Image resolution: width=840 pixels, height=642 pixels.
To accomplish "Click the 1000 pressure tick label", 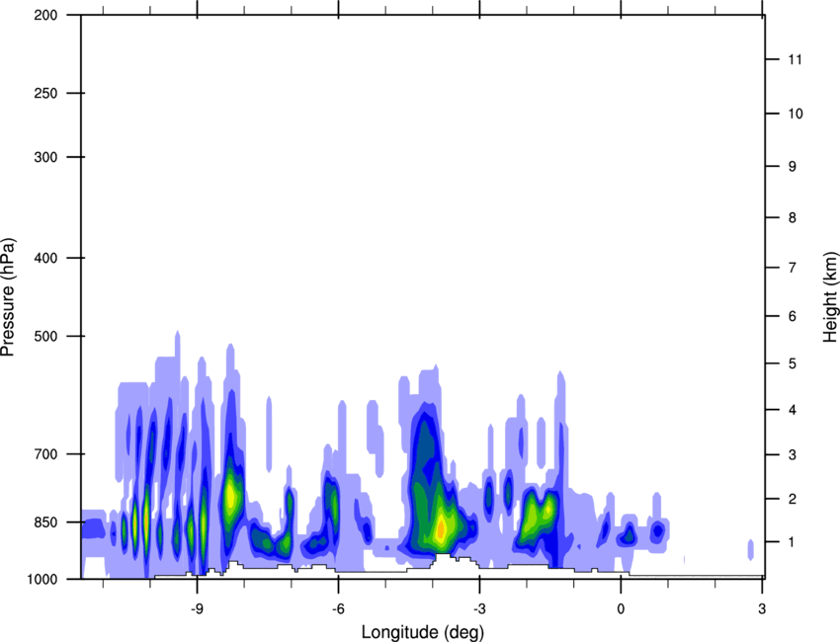I will pos(42,580).
